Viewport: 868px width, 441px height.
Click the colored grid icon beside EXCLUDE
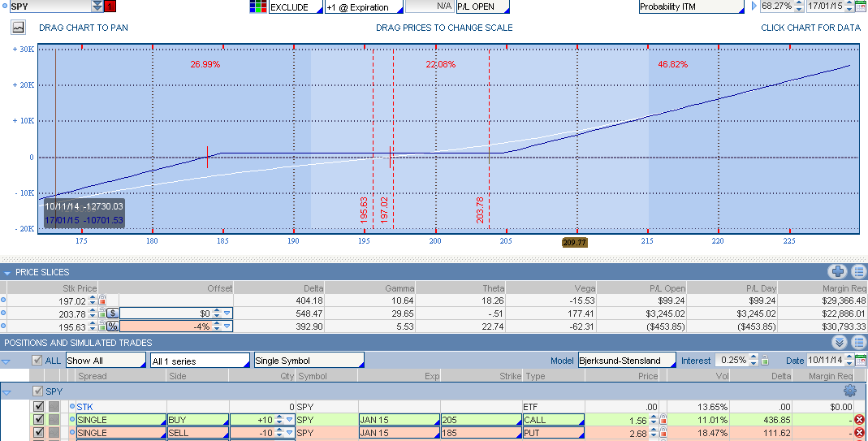258,7
